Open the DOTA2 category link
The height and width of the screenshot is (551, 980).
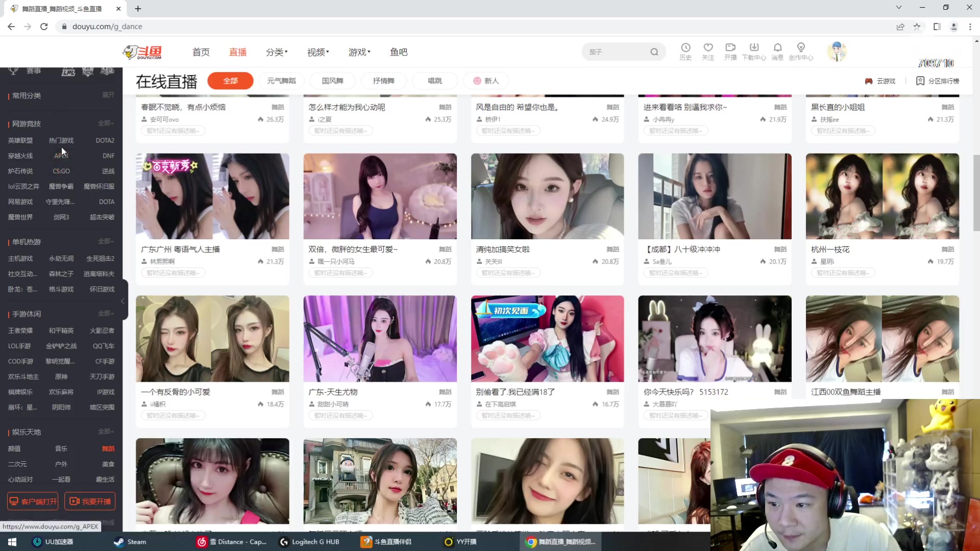pyautogui.click(x=105, y=140)
